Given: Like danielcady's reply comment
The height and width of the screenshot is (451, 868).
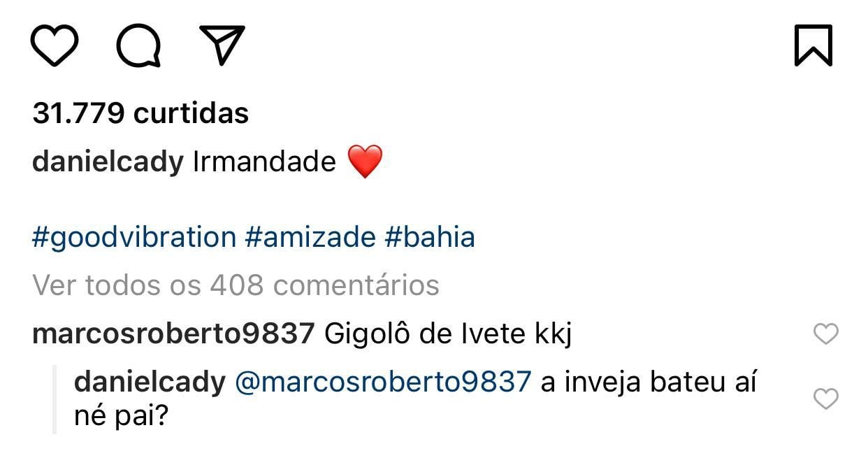Looking at the screenshot, I should point(826,399).
